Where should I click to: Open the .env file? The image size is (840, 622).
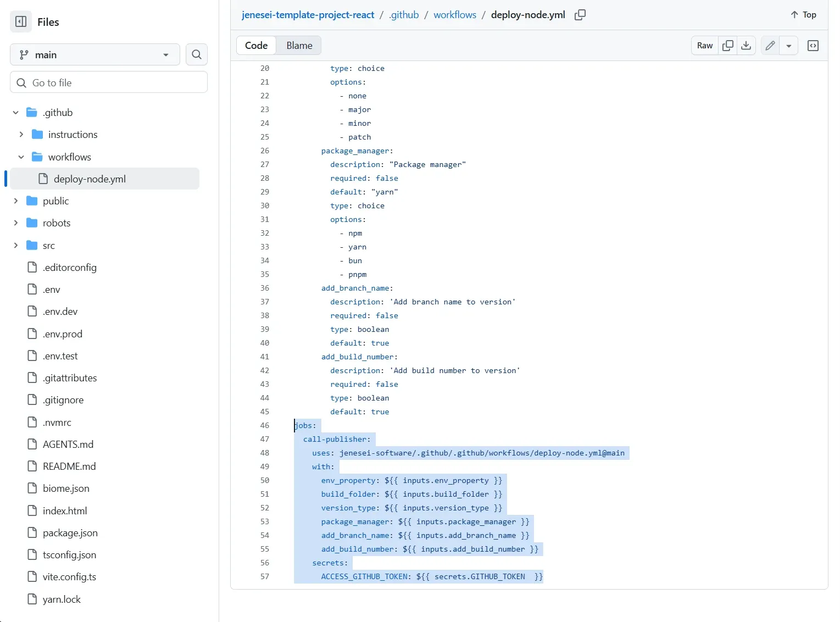tap(52, 290)
